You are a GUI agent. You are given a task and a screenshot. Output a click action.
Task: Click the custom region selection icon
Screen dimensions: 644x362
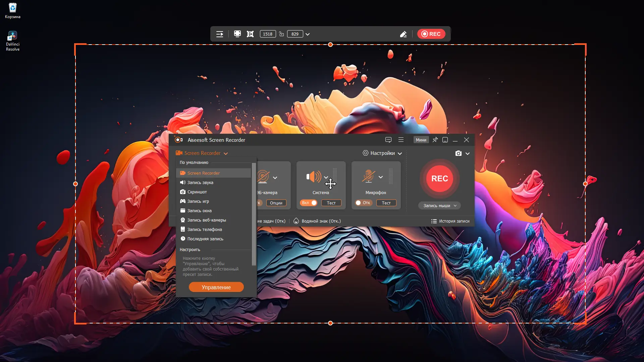point(250,34)
